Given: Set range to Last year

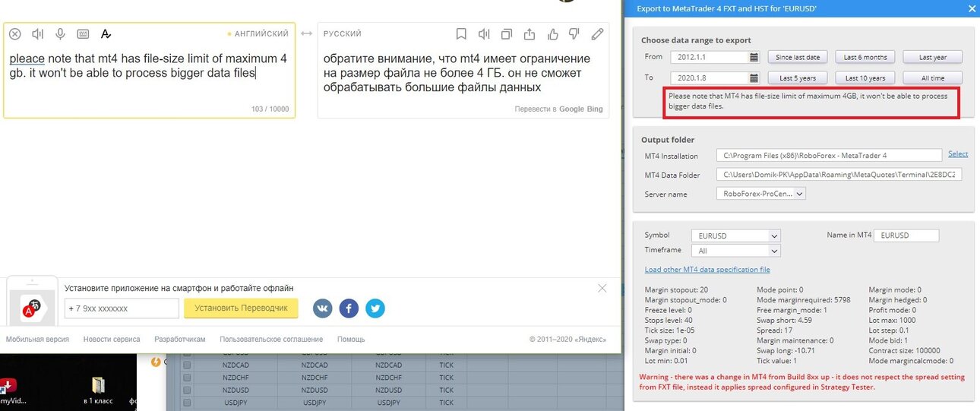Looking at the screenshot, I should point(932,57).
